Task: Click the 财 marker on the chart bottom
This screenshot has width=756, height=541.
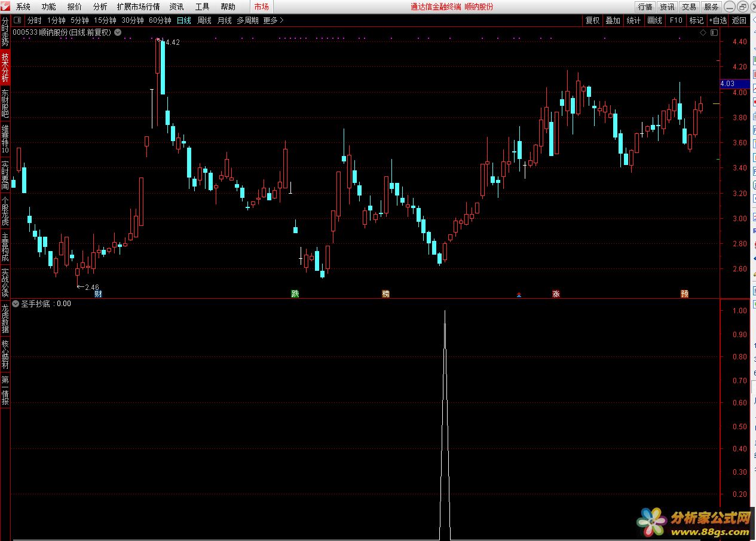Action: point(98,294)
